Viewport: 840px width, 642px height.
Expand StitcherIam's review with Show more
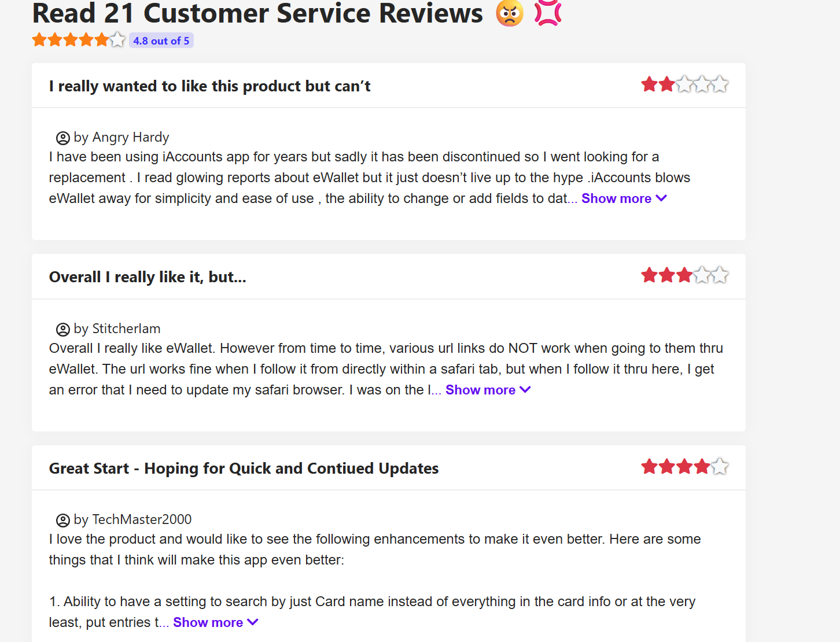click(x=488, y=390)
